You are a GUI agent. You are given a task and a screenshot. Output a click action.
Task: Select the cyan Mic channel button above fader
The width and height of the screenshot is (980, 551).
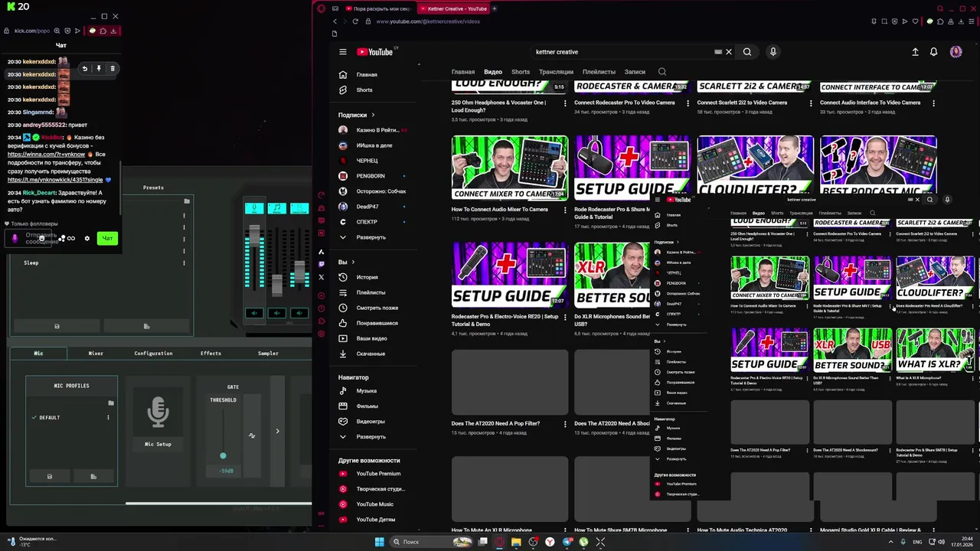tap(254, 208)
